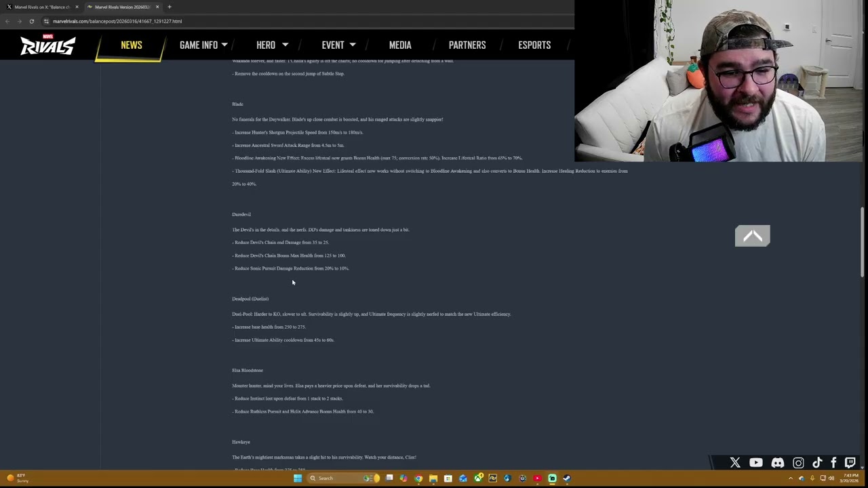View site information icon in address bar
This screenshot has width=868, height=488.
pos(46,21)
